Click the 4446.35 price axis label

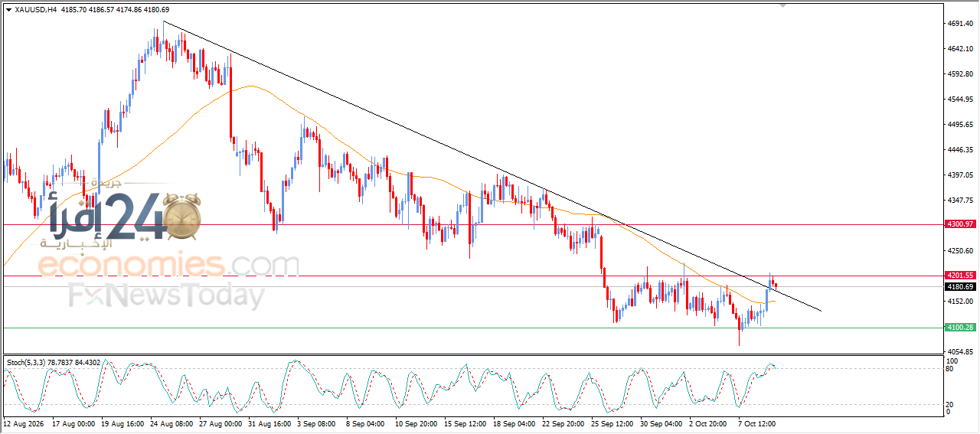(x=960, y=150)
